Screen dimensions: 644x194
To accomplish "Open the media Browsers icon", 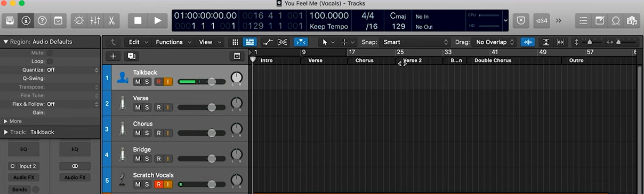I will 632,20.
